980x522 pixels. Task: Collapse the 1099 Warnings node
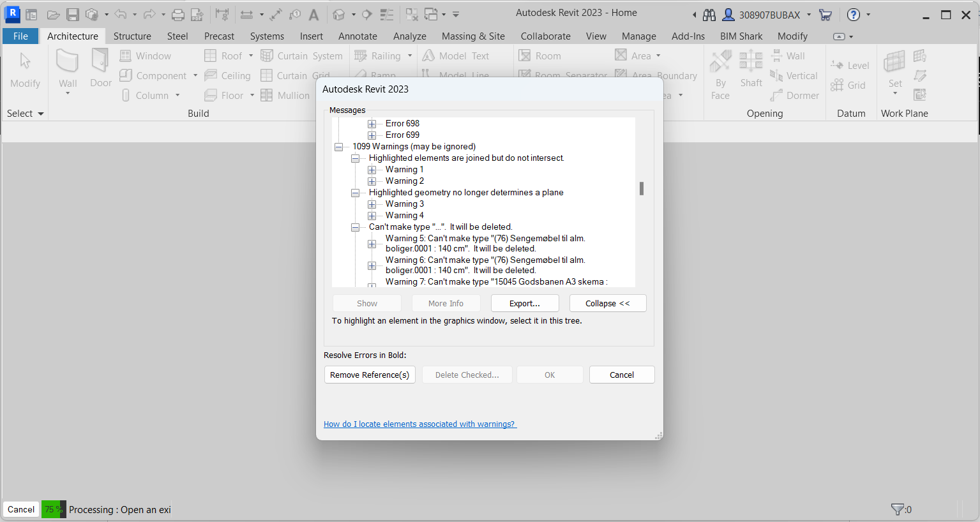pos(338,147)
